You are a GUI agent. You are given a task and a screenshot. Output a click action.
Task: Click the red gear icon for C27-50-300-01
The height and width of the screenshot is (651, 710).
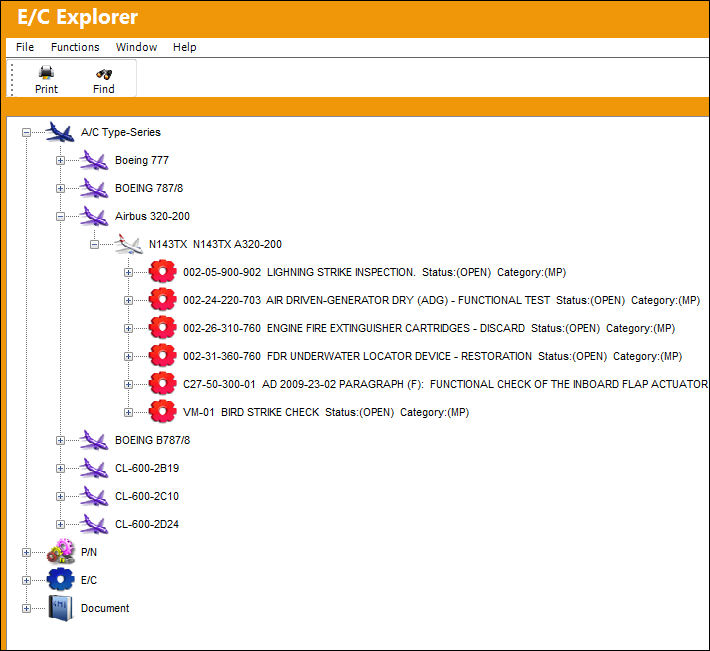pos(163,384)
